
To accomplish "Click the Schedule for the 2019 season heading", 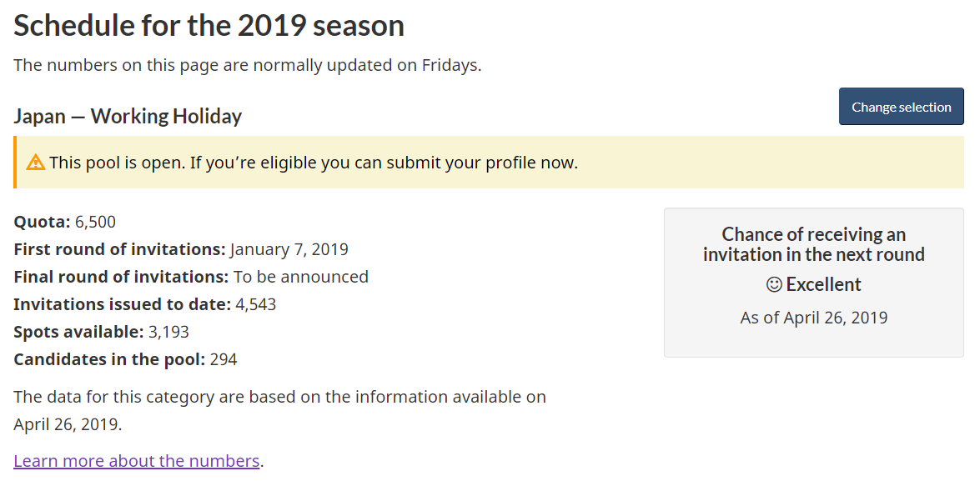I will (x=209, y=26).
